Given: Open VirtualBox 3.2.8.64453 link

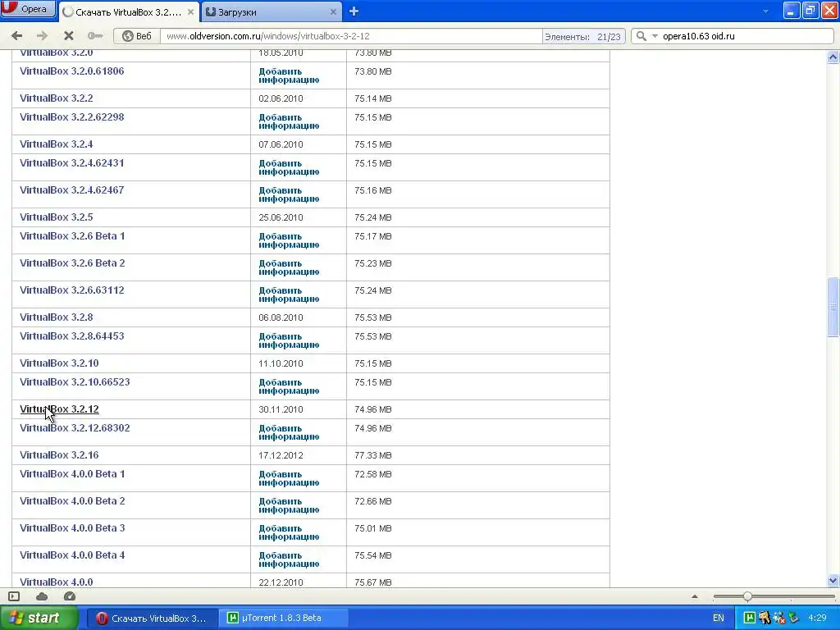Looking at the screenshot, I should point(72,336).
